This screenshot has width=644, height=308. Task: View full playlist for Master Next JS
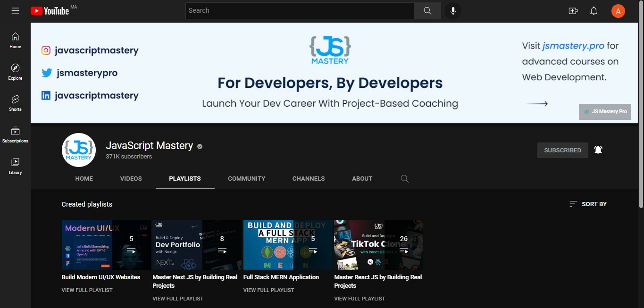pos(178,299)
